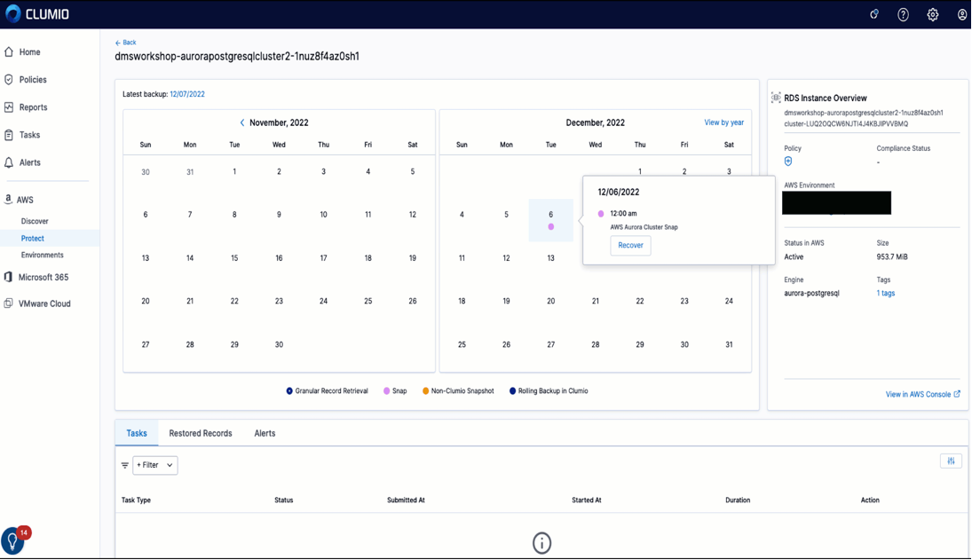
Task: Click the purple snap dot on December 6
Action: 550,226
